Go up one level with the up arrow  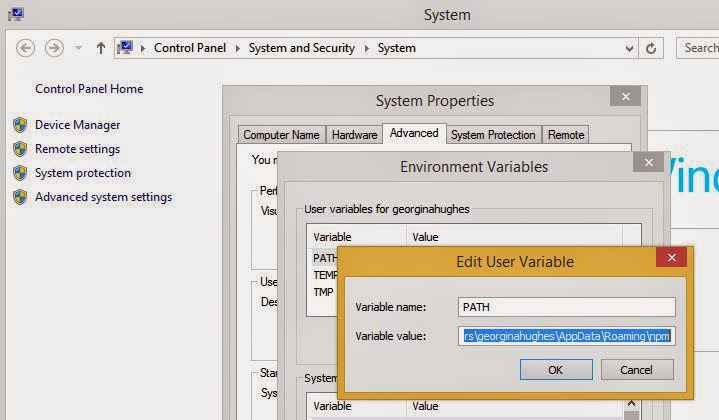[x=101, y=48]
